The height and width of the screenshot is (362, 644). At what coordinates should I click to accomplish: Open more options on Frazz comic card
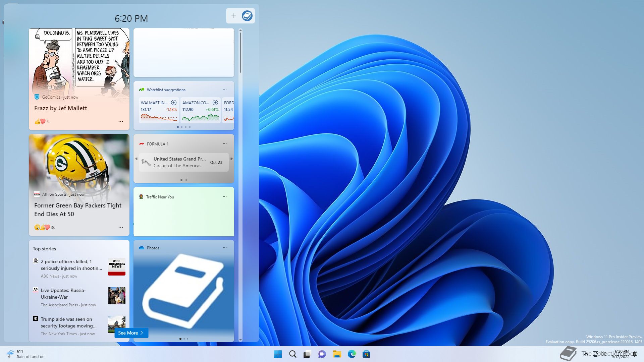pos(121,121)
